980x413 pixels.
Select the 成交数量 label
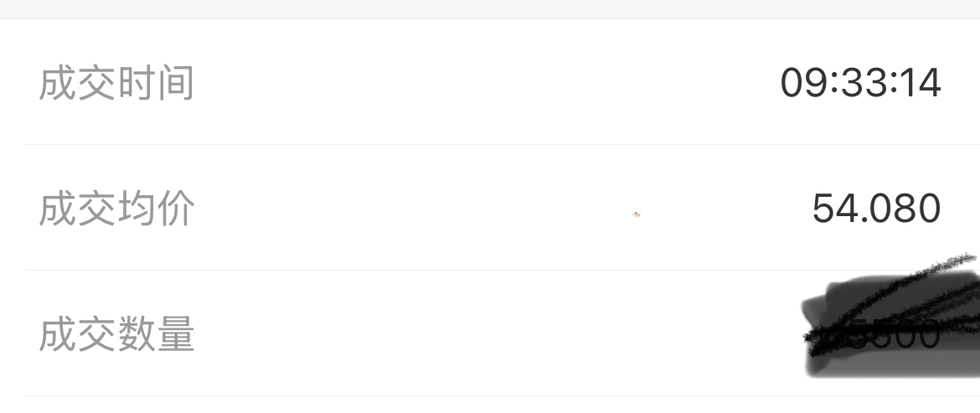coord(116,334)
